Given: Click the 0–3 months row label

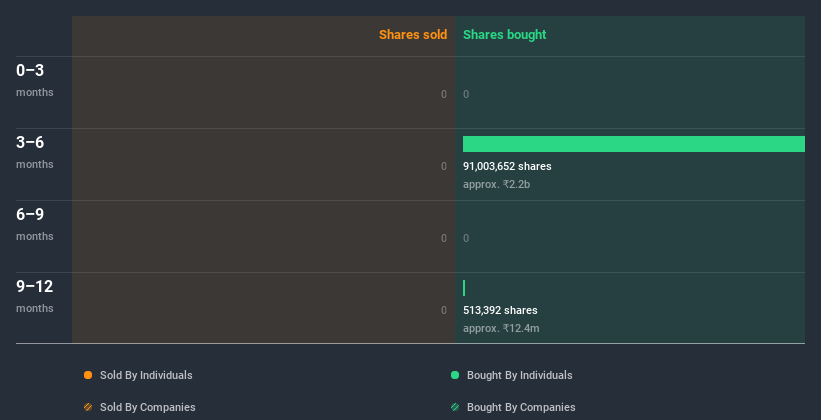Looking at the screenshot, I should (x=35, y=80).
